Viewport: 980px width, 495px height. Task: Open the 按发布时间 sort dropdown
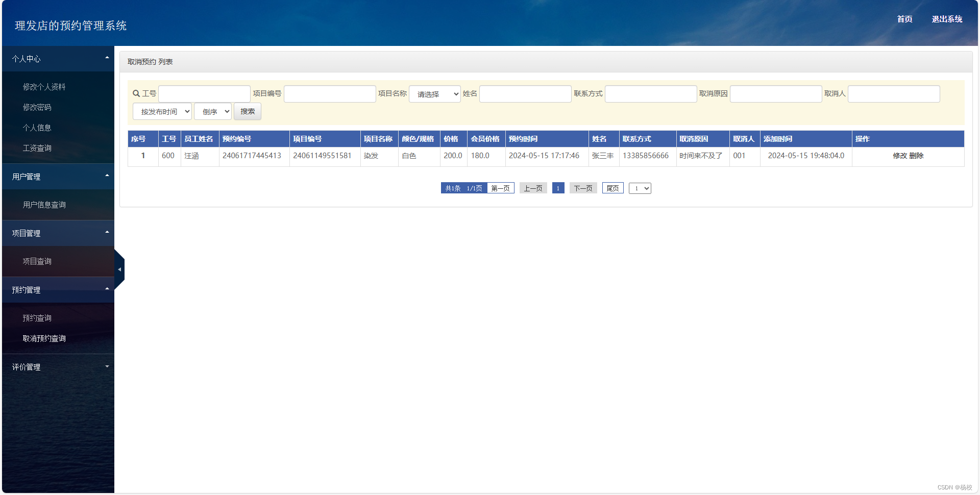(162, 111)
